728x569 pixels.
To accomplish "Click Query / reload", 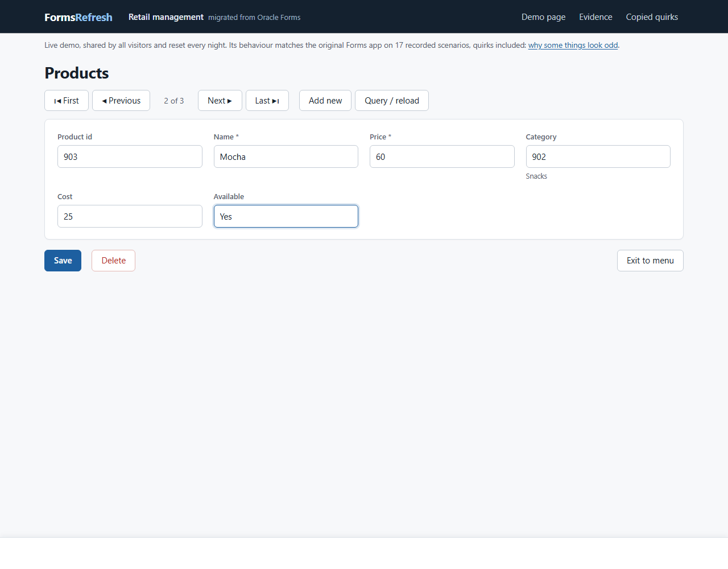I will [x=392, y=101].
